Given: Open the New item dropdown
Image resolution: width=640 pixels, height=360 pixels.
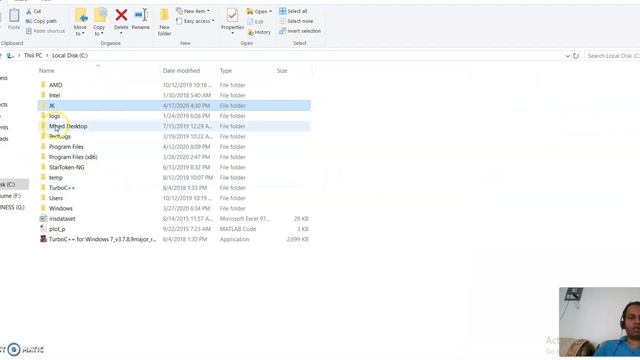Looking at the screenshot, I should coord(193,11).
